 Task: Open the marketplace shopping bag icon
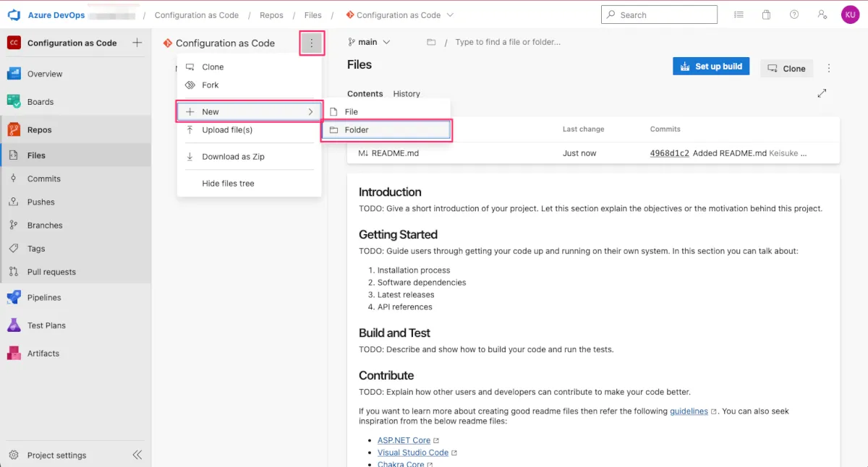pos(766,14)
